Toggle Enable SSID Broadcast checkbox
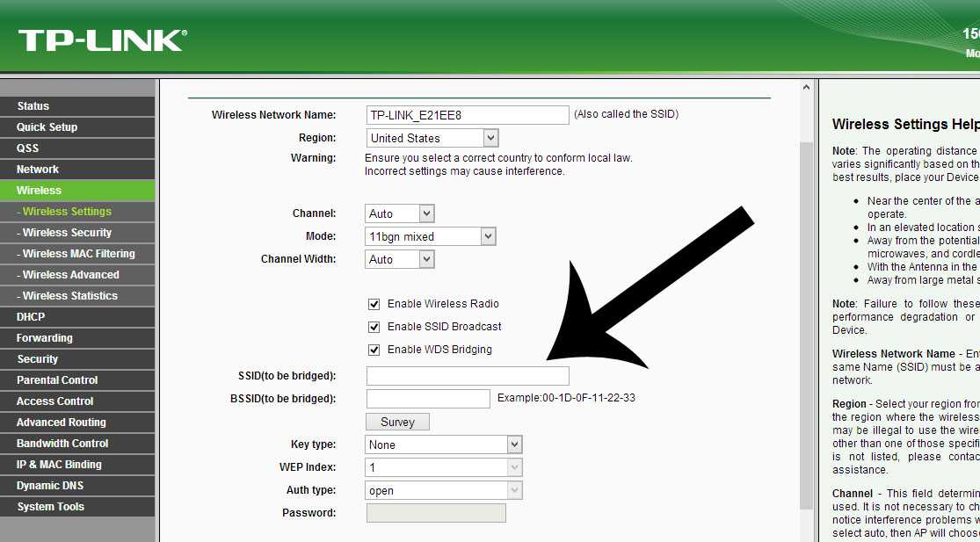 [x=374, y=327]
